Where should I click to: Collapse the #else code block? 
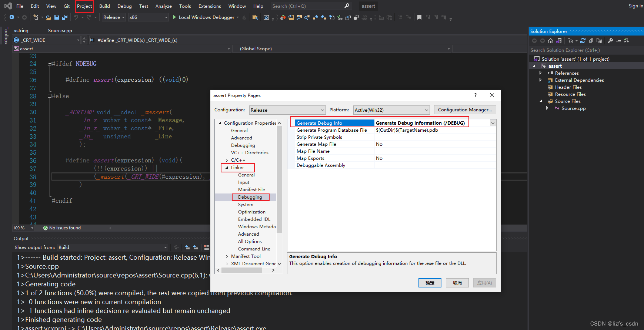[49, 96]
